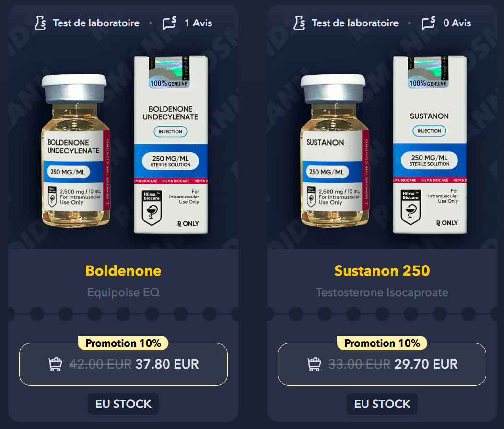
Task: Add Sustanon at 29.70 EUR to cart
Action: point(382,364)
